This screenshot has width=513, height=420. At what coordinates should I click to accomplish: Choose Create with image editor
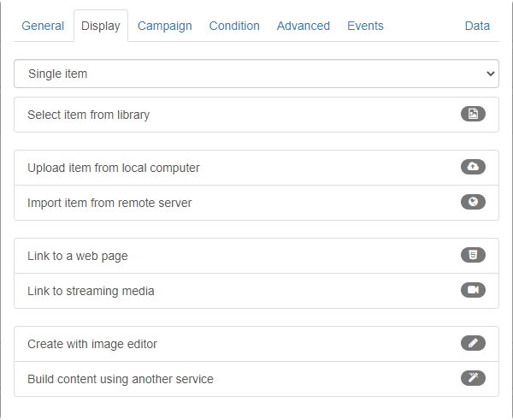[x=256, y=344]
